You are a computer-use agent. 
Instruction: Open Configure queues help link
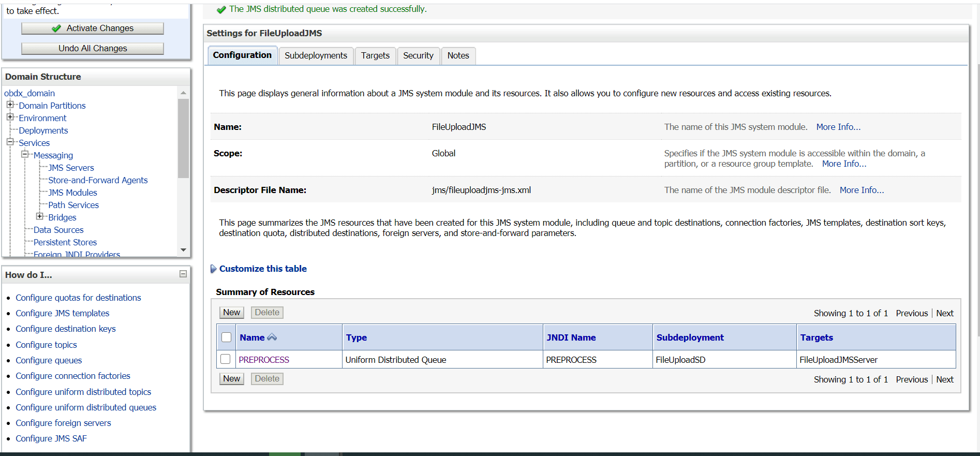click(x=49, y=360)
